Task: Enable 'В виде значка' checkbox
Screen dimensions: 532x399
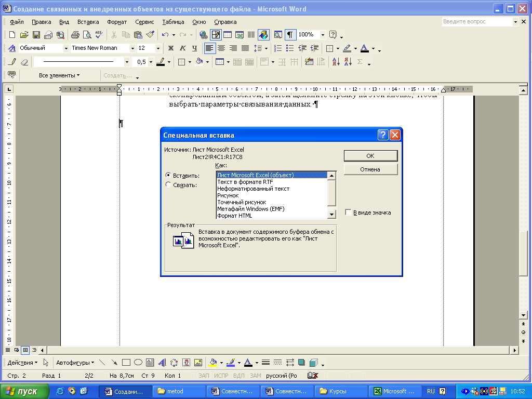Action: pyautogui.click(x=348, y=212)
